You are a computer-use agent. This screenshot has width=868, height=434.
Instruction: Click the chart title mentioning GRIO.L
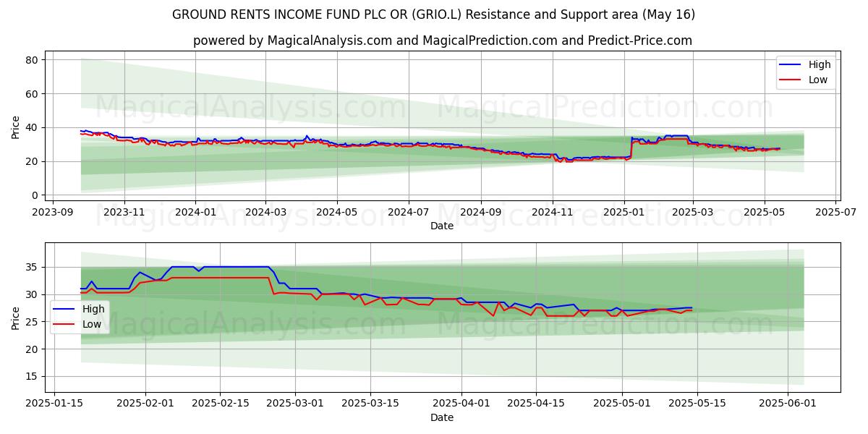[x=433, y=14]
